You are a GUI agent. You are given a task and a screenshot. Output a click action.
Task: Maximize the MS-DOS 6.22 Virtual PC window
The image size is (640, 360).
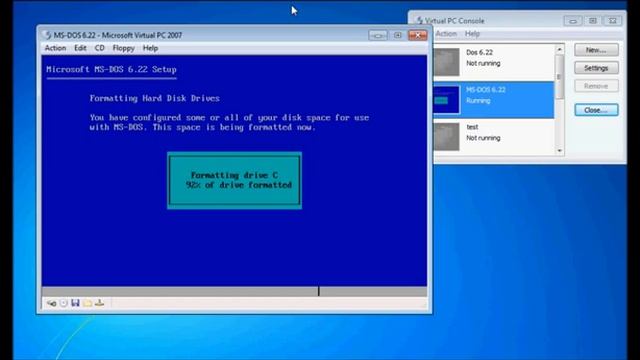point(398,35)
